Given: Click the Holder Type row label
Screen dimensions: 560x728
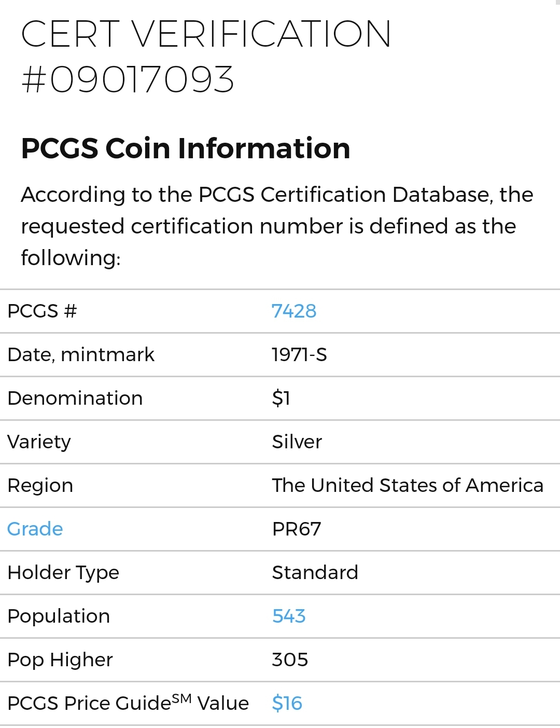Looking at the screenshot, I should [x=63, y=573].
